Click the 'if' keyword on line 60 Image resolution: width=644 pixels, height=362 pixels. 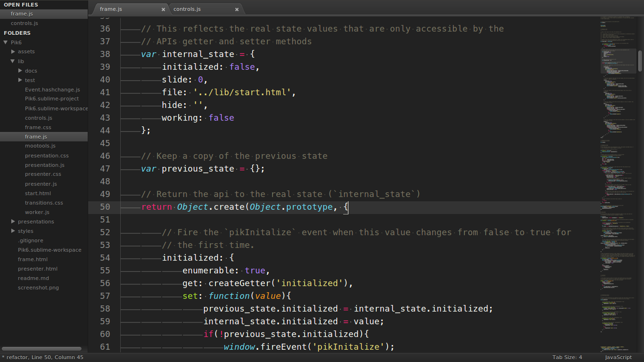click(208, 334)
